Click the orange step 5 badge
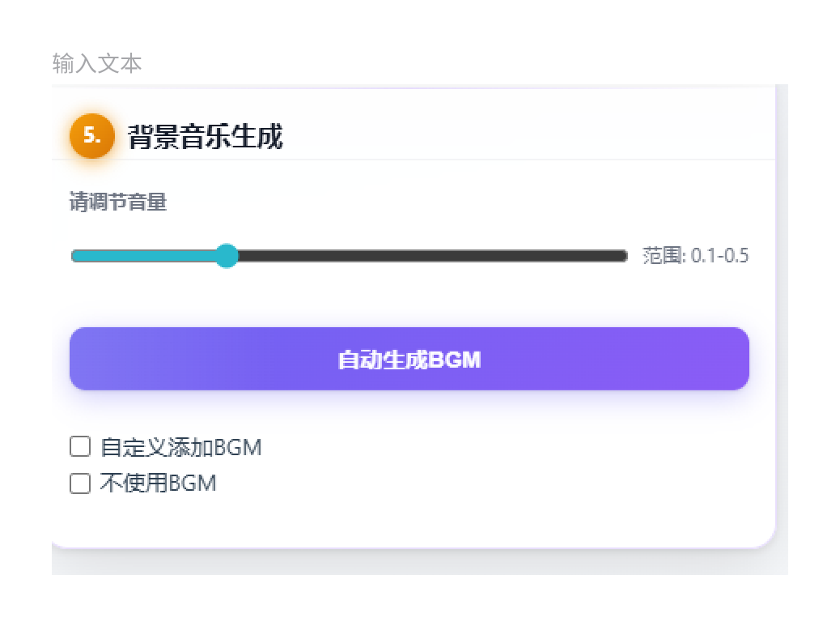Image resolution: width=840 pixels, height=622 pixels. pyautogui.click(x=92, y=136)
